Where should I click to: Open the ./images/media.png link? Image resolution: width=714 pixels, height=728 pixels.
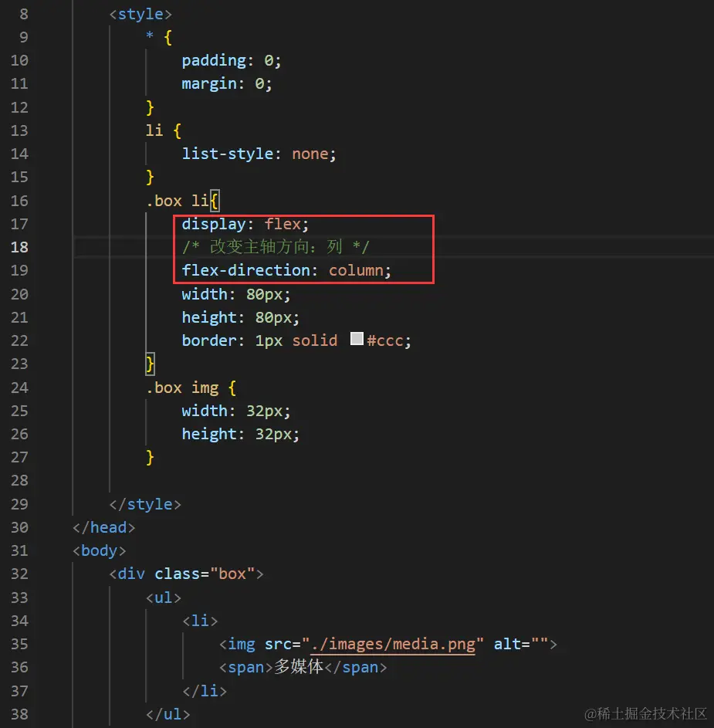(393, 644)
